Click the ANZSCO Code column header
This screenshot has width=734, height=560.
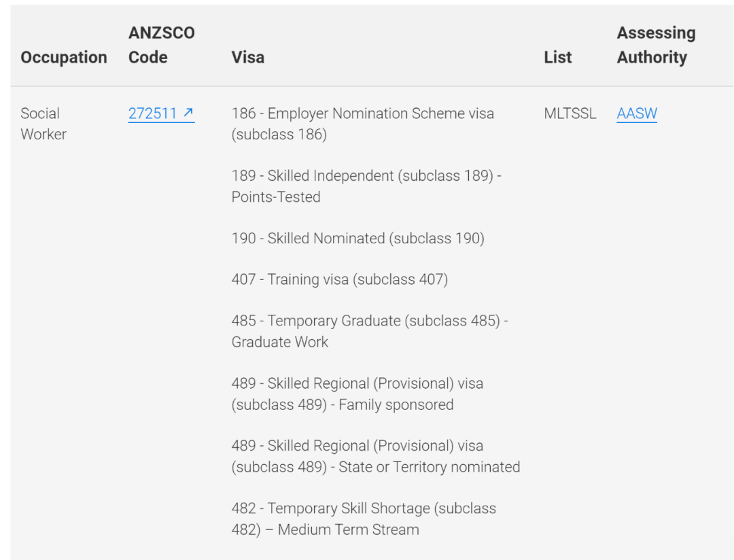pos(162,45)
